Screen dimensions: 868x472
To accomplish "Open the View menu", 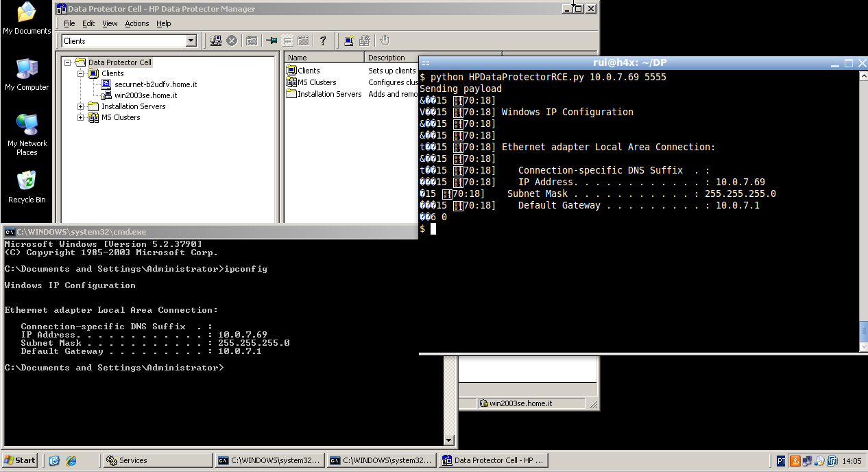I will coord(110,23).
